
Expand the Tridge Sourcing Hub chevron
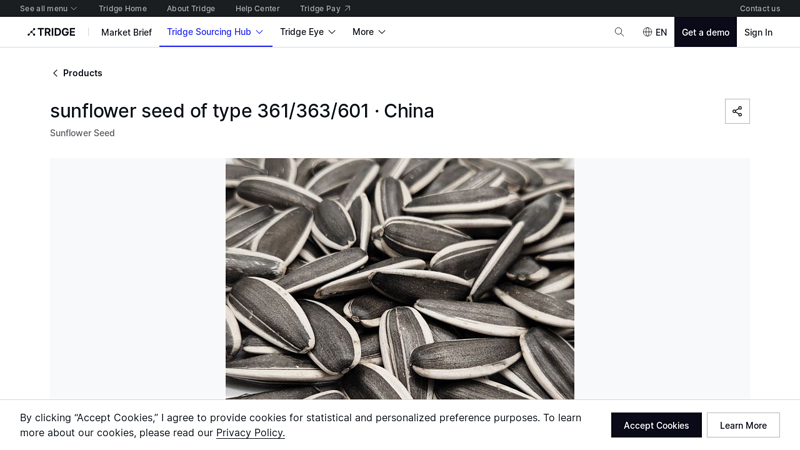259,32
